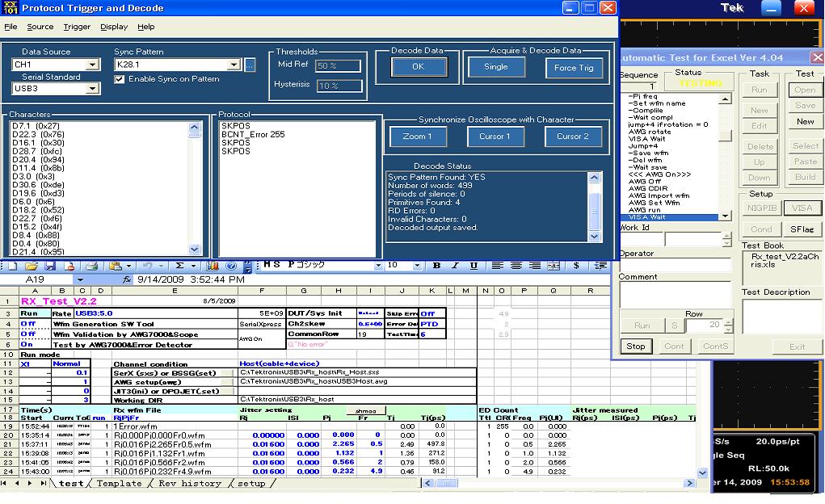The width and height of the screenshot is (825, 504).
Task: Click the Characters list scrollbar down arrow
Action: coord(194,250)
